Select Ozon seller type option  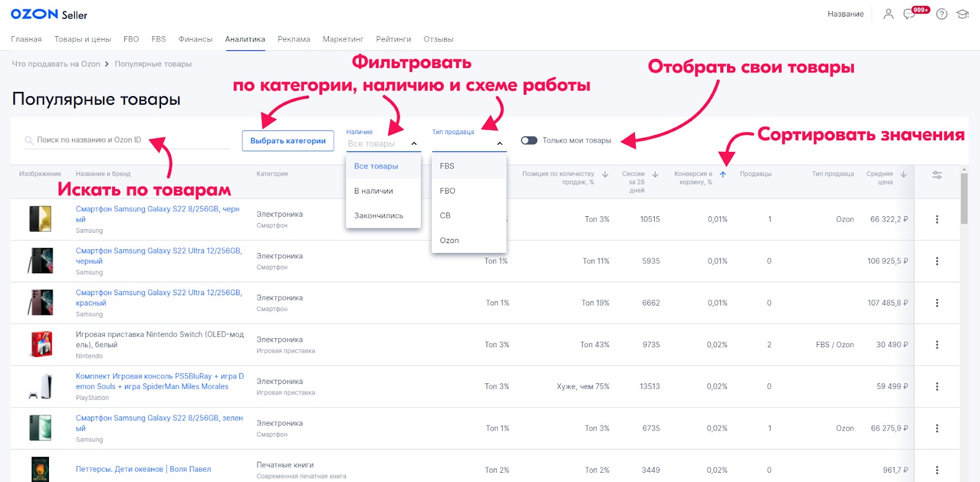[469, 240]
